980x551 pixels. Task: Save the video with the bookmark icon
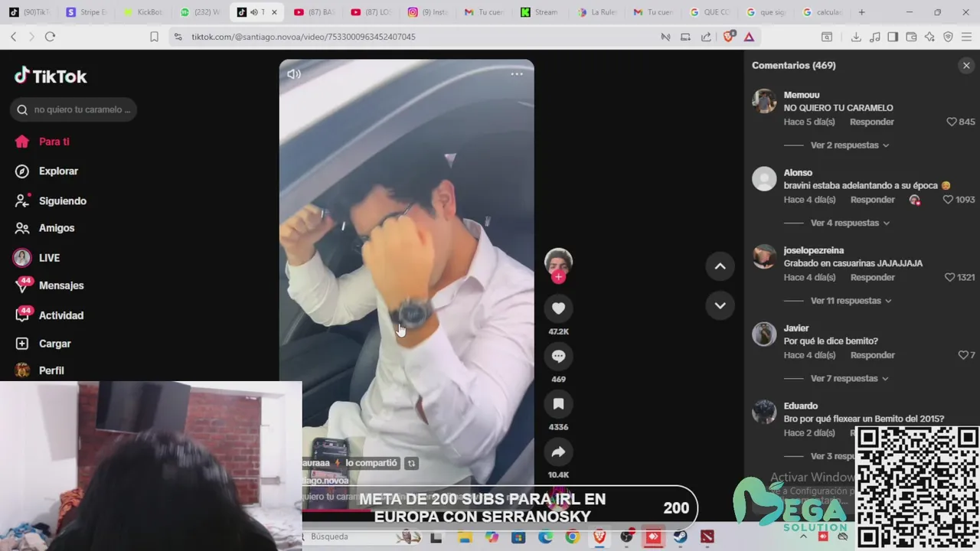coord(558,404)
